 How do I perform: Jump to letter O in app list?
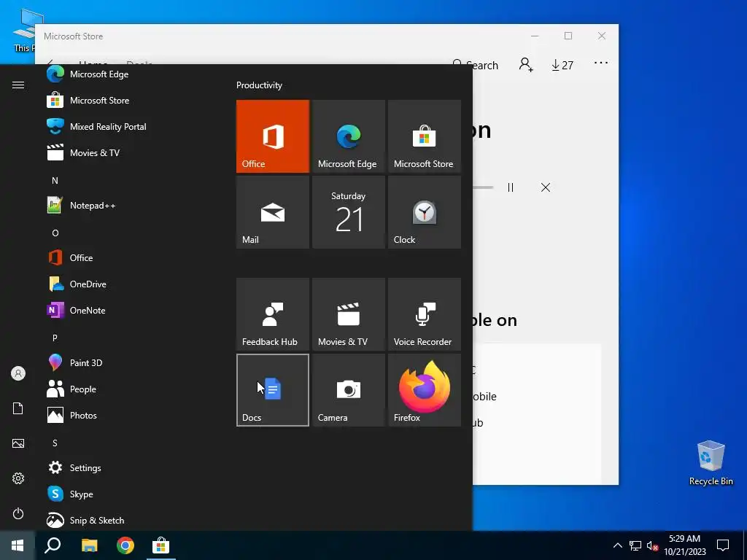point(55,233)
